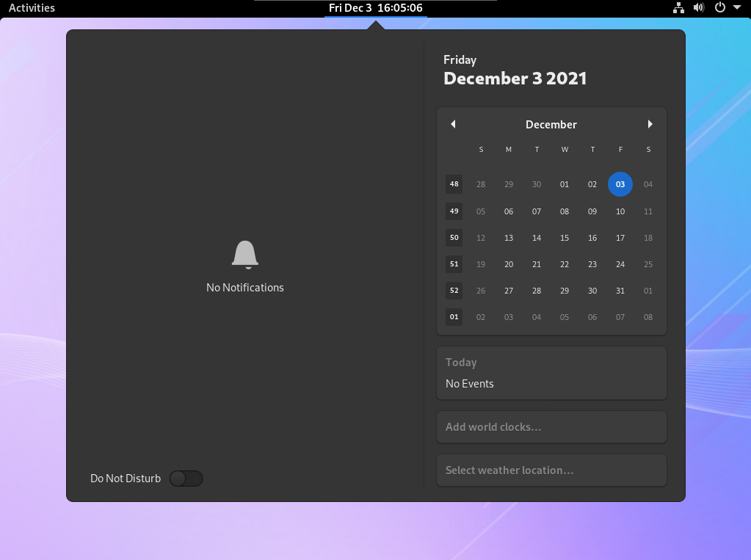The width and height of the screenshot is (751, 560).
Task: Go to previous month with left arrow
Action: 453,124
